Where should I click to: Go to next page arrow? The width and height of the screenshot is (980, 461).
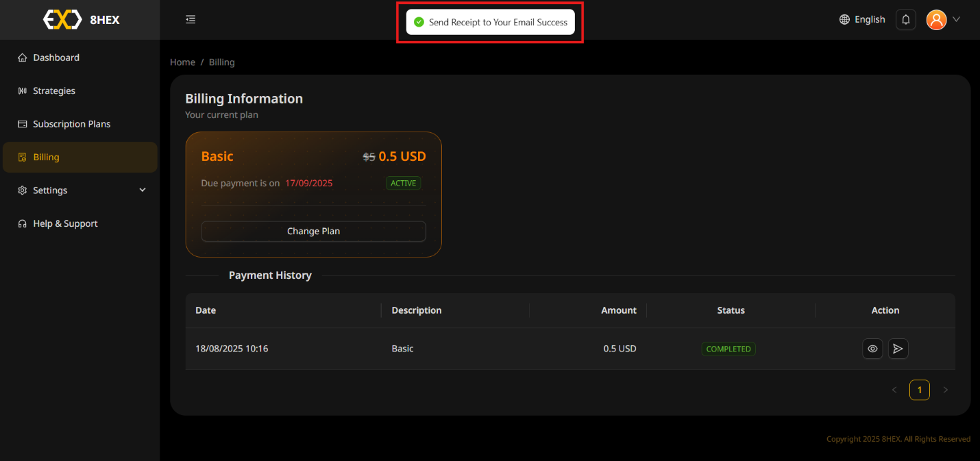point(945,390)
